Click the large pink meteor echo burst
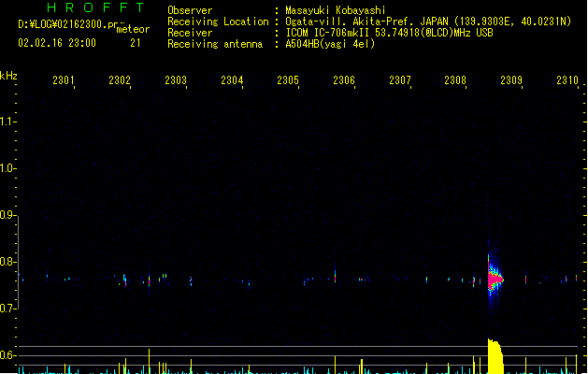The width and height of the screenshot is (588, 374). (495, 279)
